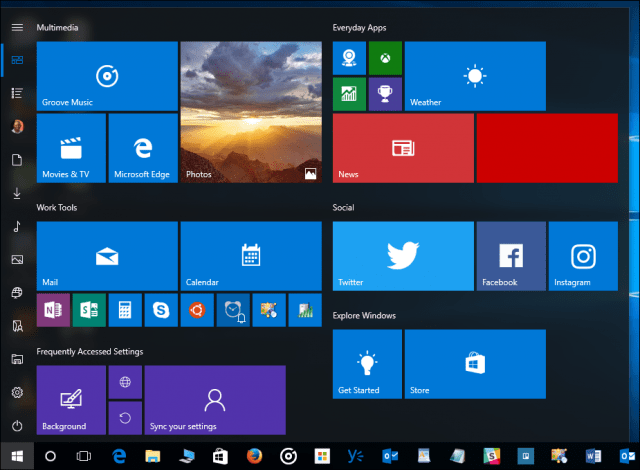Screen dimensions: 640x470
Task: Open the recovery circular arrow small tile
Action: tap(125, 418)
